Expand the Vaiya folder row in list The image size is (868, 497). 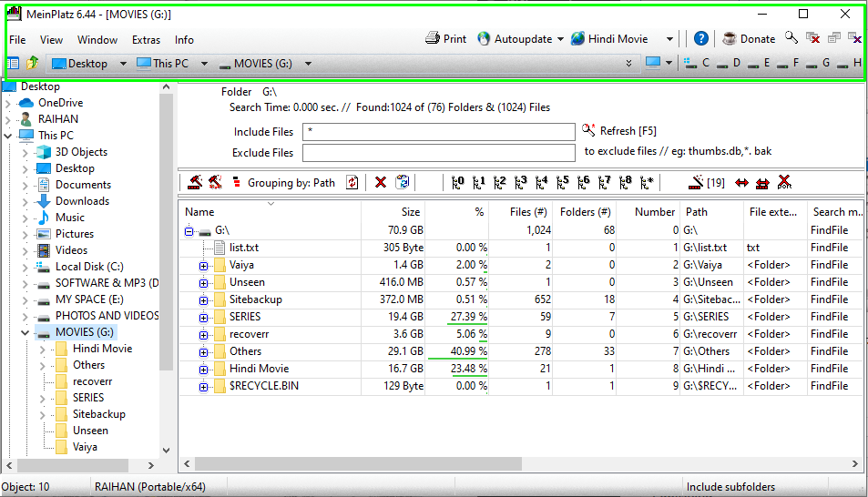(x=204, y=266)
